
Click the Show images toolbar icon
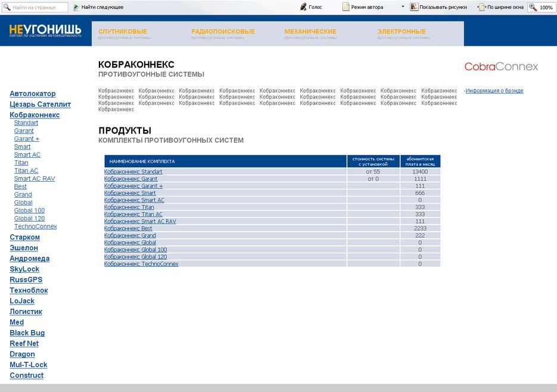(414, 7)
